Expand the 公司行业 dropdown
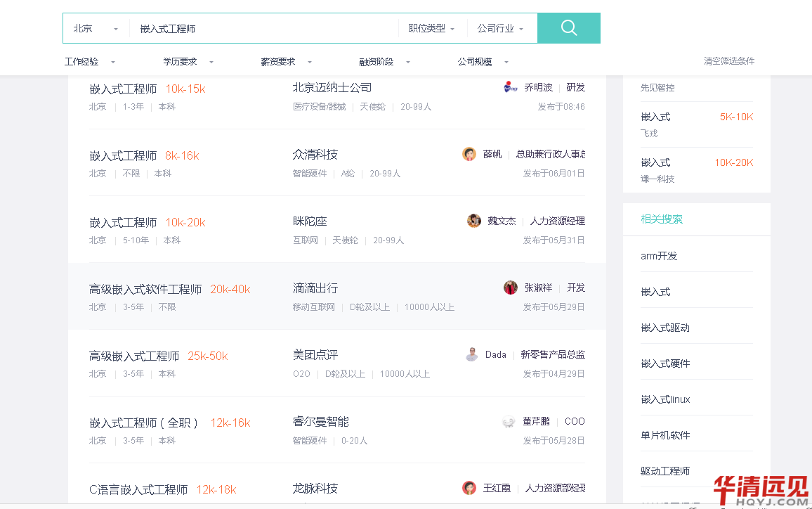 500,29
